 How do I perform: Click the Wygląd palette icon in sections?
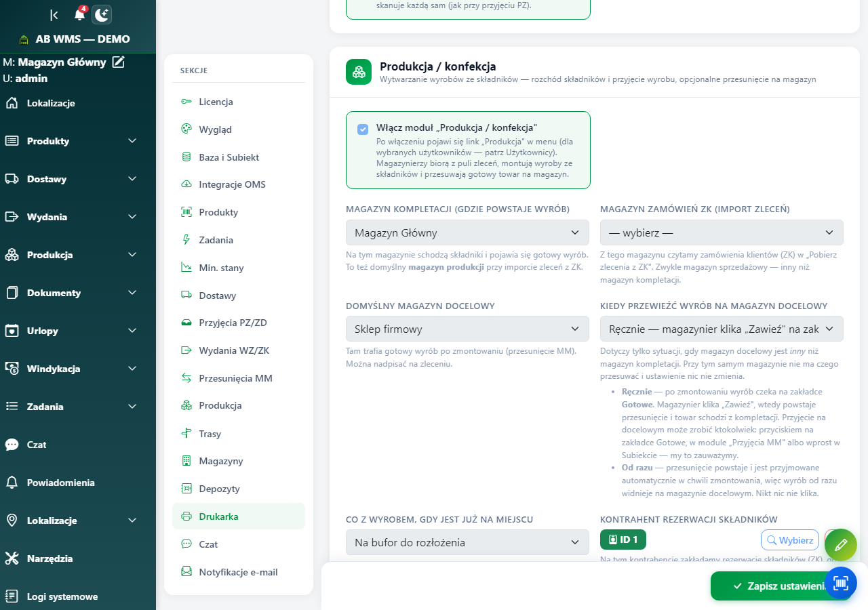(186, 129)
